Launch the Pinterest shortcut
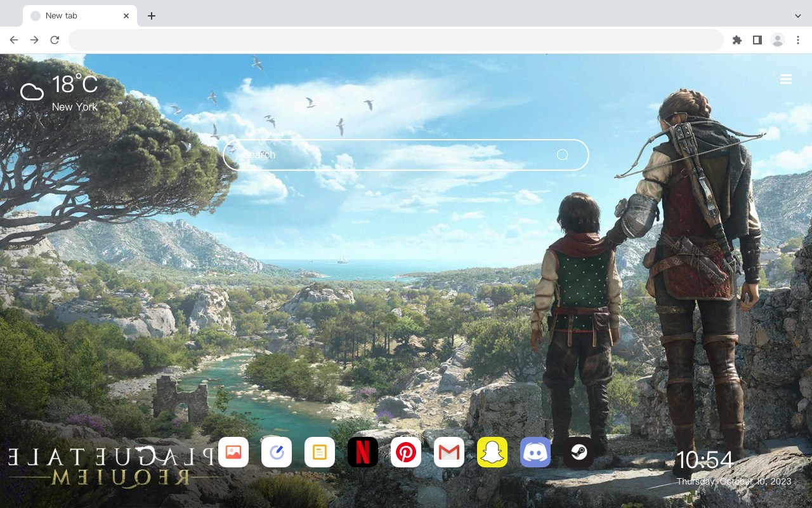 pos(406,452)
